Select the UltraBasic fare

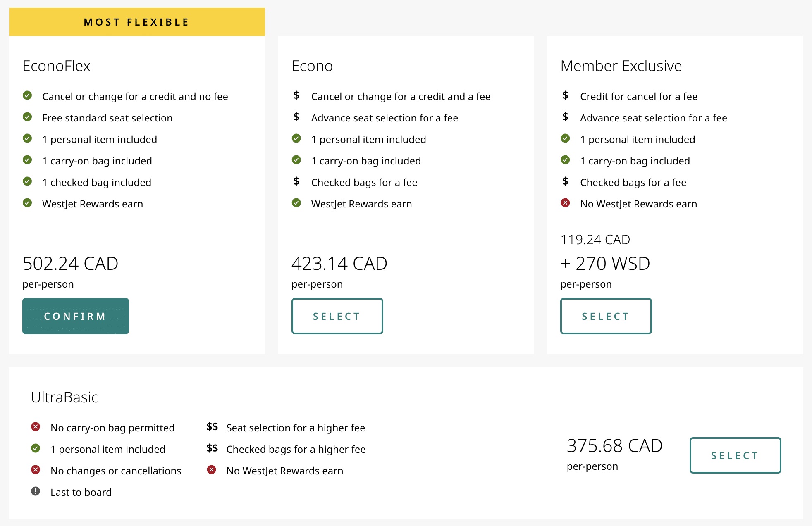[735, 455]
